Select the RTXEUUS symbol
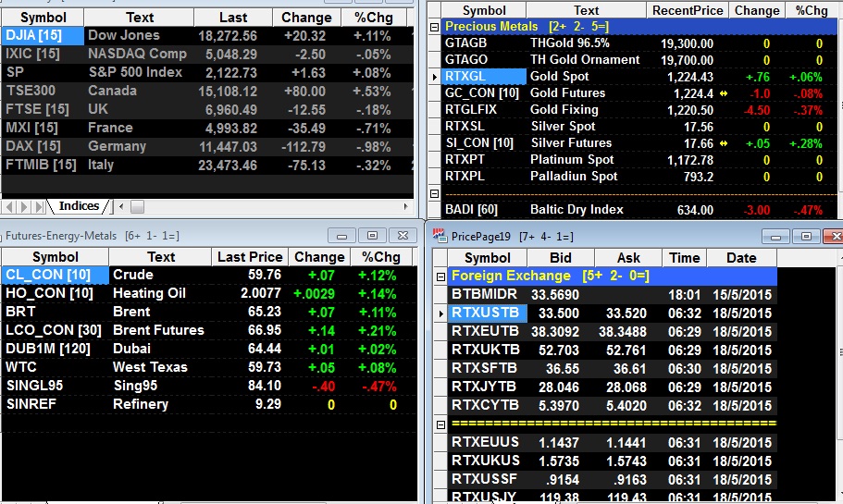Viewport: 843px width, 504px height. [x=486, y=442]
